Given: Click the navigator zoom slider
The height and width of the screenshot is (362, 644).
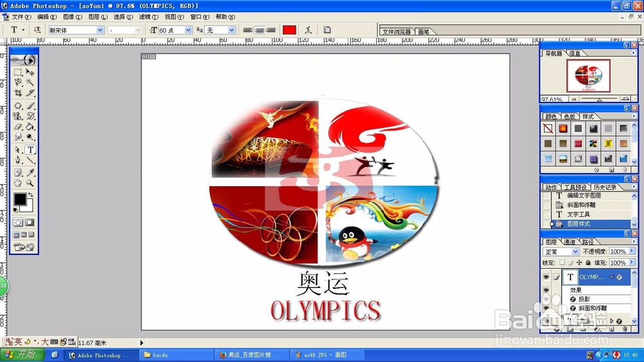Looking at the screenshot, I should coord(599,99).
